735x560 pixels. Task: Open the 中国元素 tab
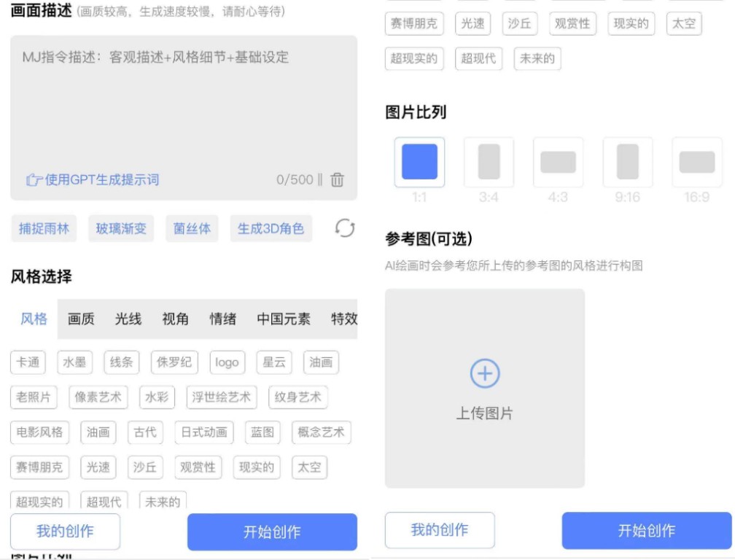[x=284, y=319]
